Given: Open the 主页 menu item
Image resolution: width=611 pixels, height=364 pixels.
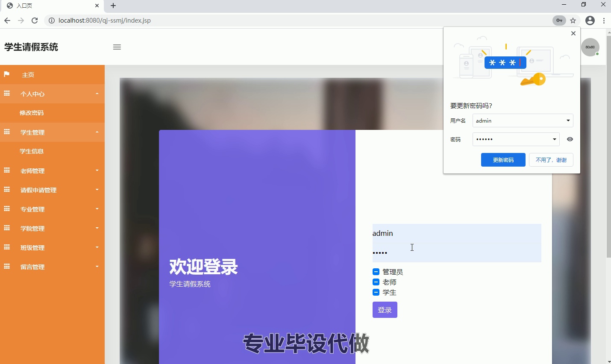Looking at the screenshot, I should coord(52,75).
